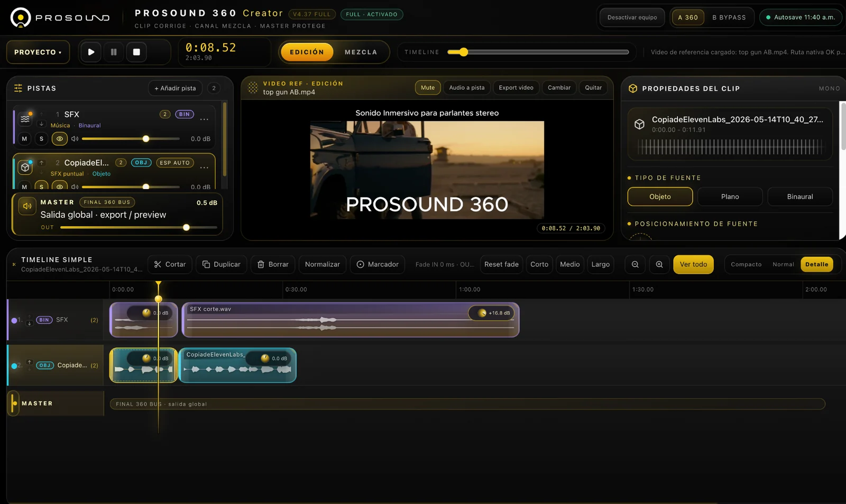Viewport: 846px width, 504px height.
Task: Click the Ver todo button
Action: click(x=693, y=264)
